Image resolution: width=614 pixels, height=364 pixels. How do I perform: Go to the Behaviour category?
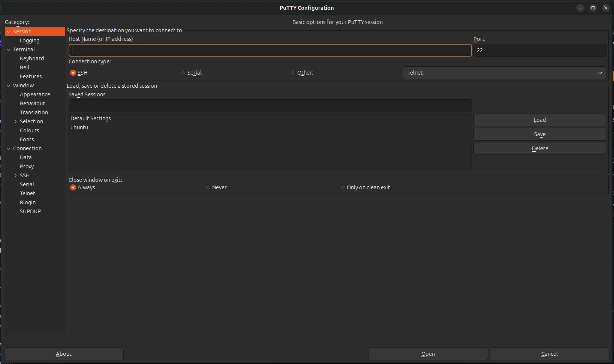(x=32, y=103)
